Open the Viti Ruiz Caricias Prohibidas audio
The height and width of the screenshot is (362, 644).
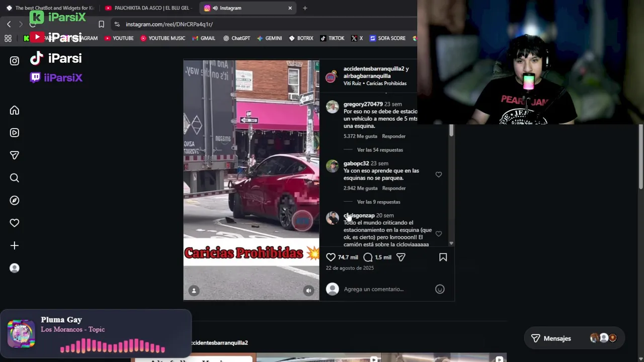[x=375, y=83]
